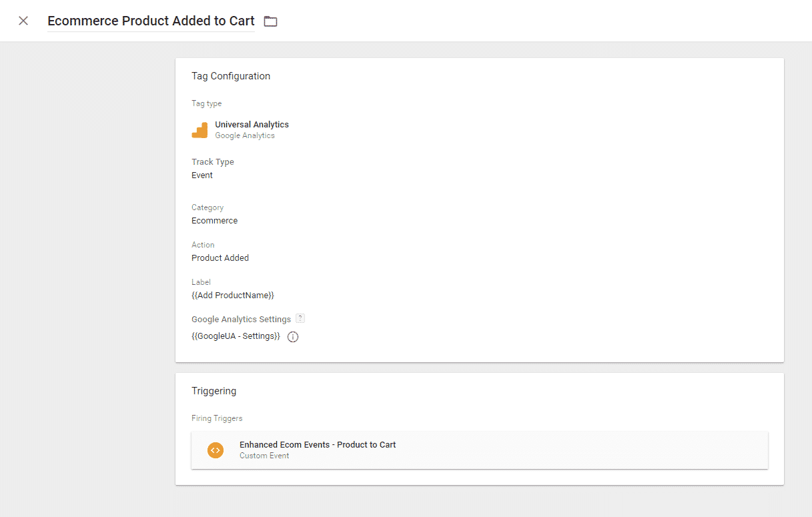This screenshot has height=517, width=812.
Task: Select 'Universal Analytics' tag type text
Action: (252, 125)
